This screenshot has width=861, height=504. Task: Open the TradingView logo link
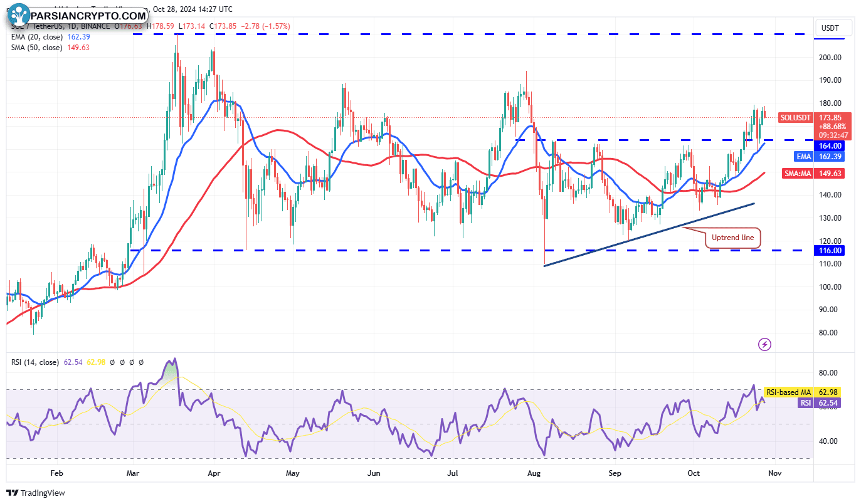(36, 493)
